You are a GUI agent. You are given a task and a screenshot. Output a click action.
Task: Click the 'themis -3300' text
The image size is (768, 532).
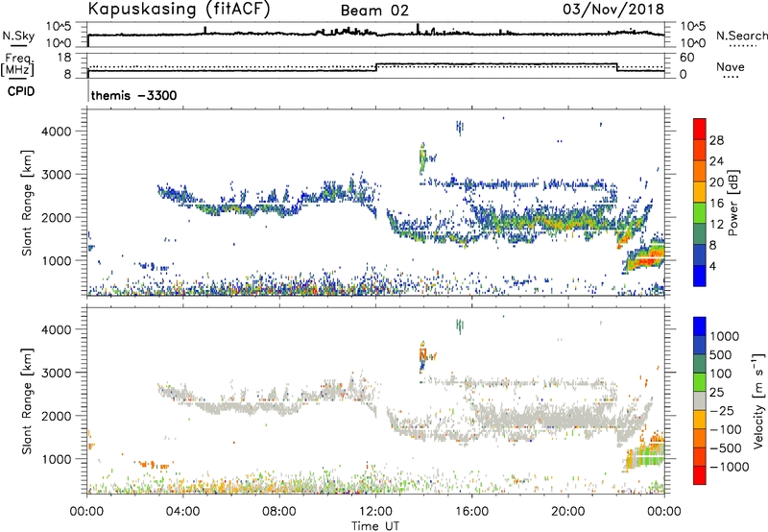click(x=133, y=95)
